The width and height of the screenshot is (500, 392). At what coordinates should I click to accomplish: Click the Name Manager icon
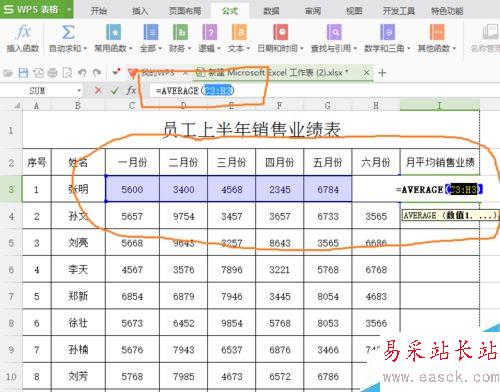tap(491, 33)
